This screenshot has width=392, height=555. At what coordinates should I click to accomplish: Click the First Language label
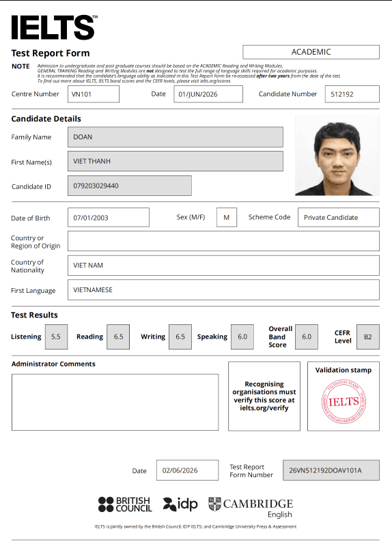[33, 291]
